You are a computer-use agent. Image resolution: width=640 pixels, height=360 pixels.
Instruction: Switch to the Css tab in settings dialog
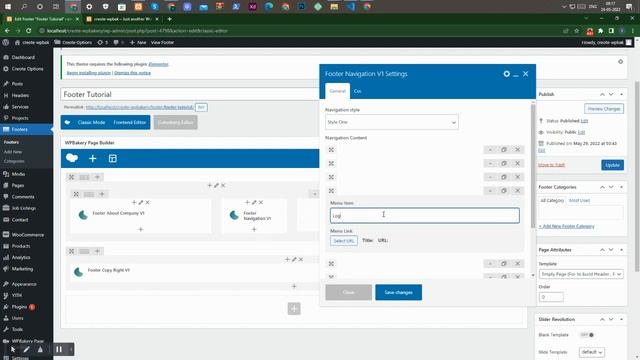point(358,91)
